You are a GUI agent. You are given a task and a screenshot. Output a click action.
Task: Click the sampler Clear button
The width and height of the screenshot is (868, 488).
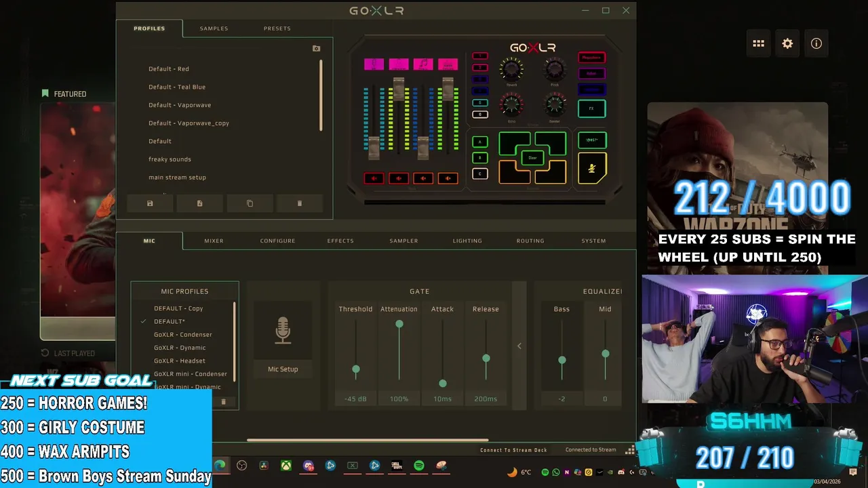coord(532,158)
